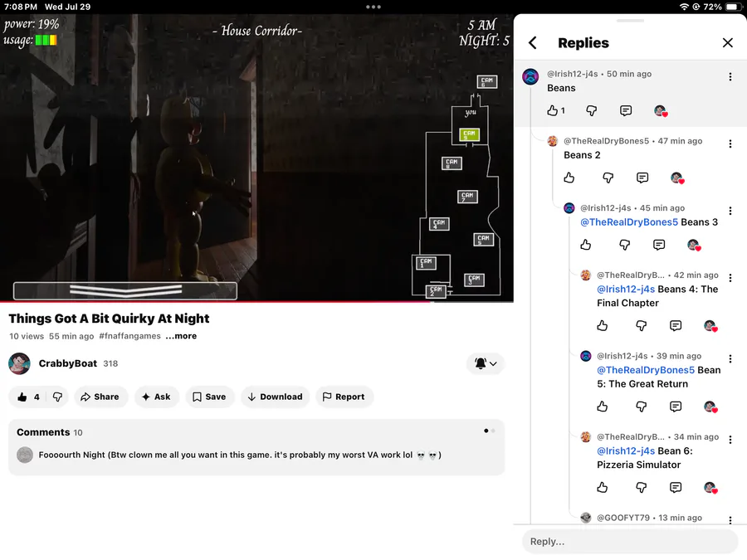Screen dimensions: 747x560
Task: Like 'Bean 6: Pizzeria Simulator' reply
Action: point(603,488)
